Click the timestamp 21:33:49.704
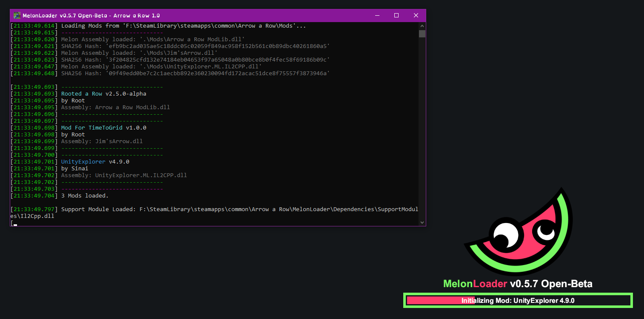The image size is (644, 319). pos(34,196)
